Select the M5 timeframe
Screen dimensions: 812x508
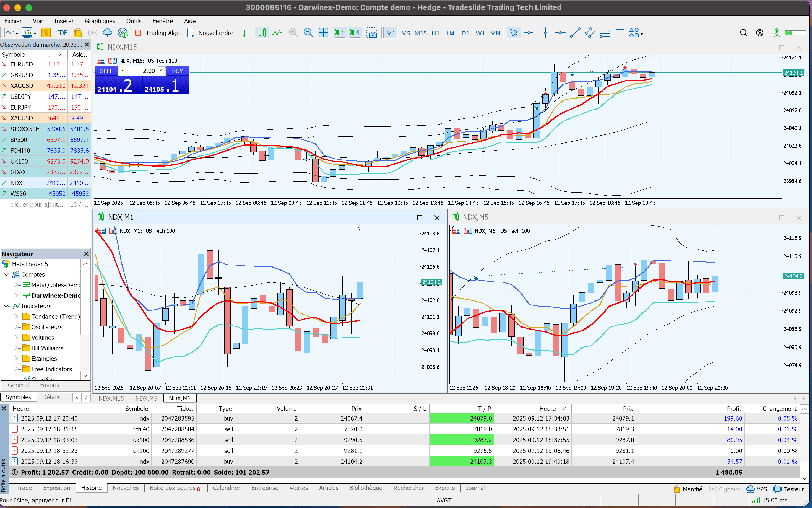point(405,33)
